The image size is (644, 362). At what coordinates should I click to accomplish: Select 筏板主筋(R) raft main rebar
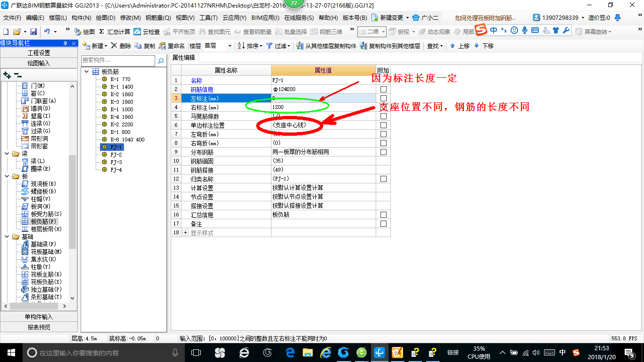click(x=42, y=274)
